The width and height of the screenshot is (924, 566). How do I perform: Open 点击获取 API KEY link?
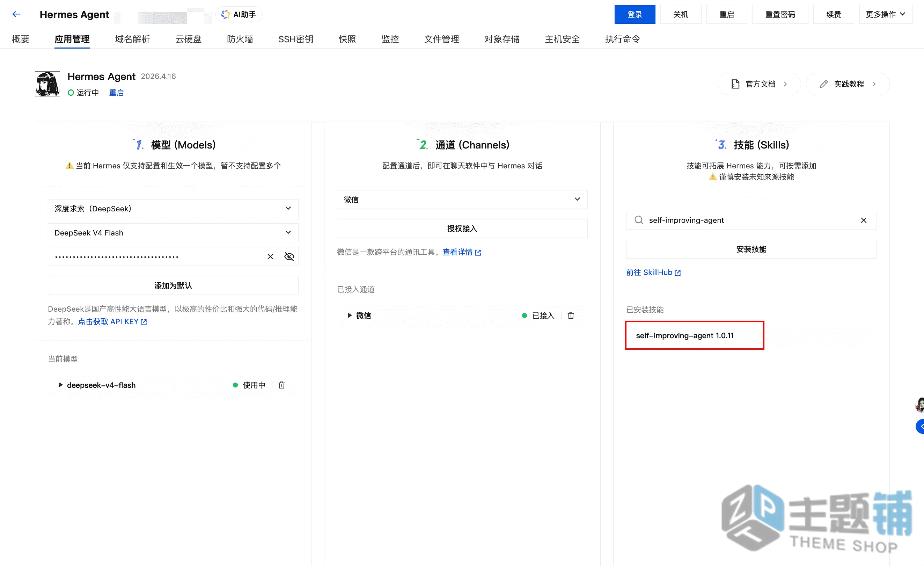[x=112, y=321]
